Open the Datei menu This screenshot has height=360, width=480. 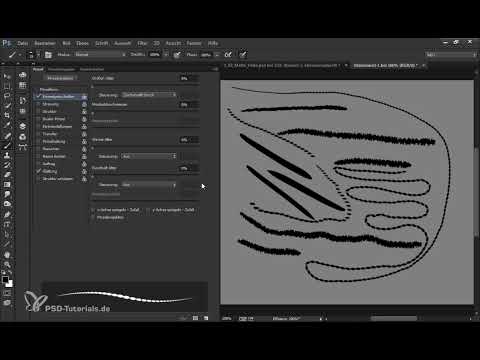pyautogui.click(x=23, y=43)
